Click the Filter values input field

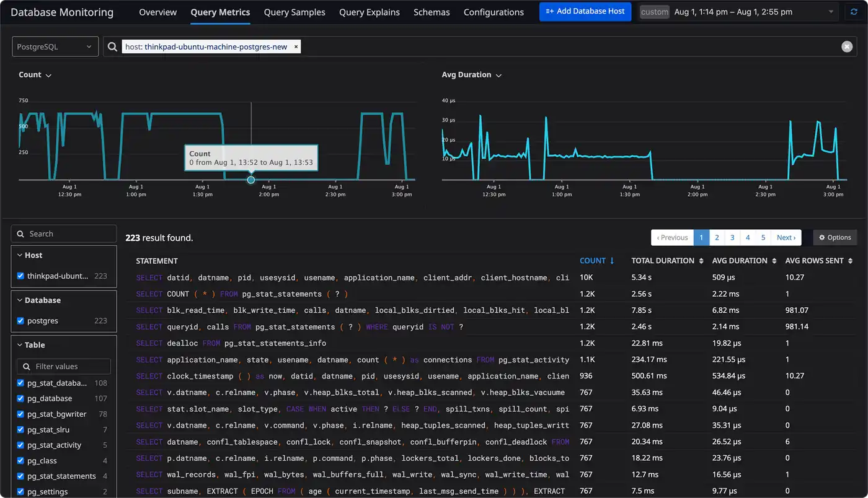[64, 366]
